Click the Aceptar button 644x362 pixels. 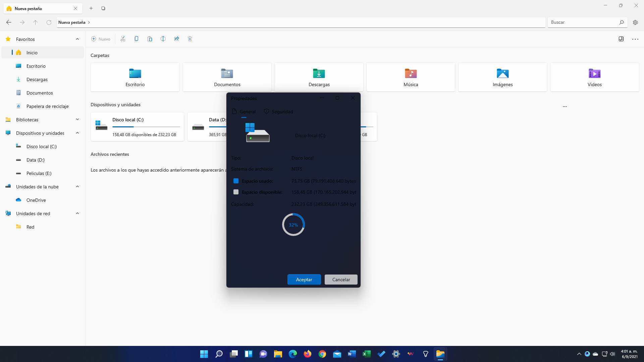[x=304, y=280]
